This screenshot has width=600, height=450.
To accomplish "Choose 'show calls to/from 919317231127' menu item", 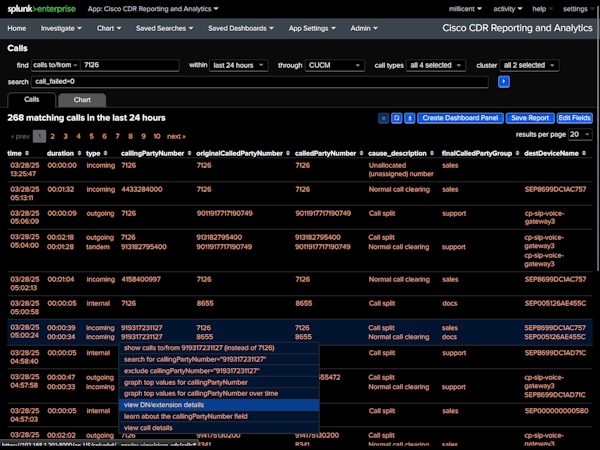I will (x=219, y=348).
